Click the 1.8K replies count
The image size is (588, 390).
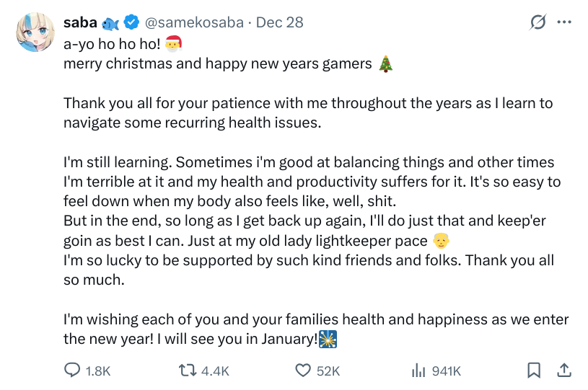[98, 371]
